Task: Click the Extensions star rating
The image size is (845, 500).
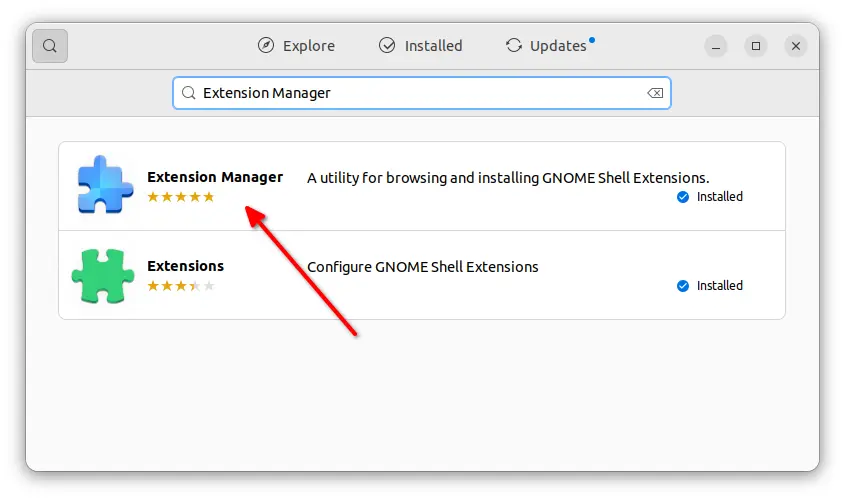Action: coord(181,286)
